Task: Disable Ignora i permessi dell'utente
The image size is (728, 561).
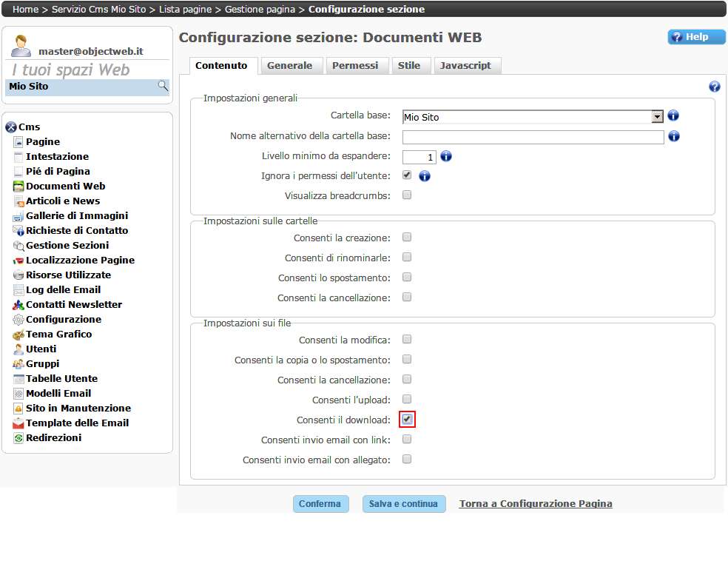Action: 407,175
